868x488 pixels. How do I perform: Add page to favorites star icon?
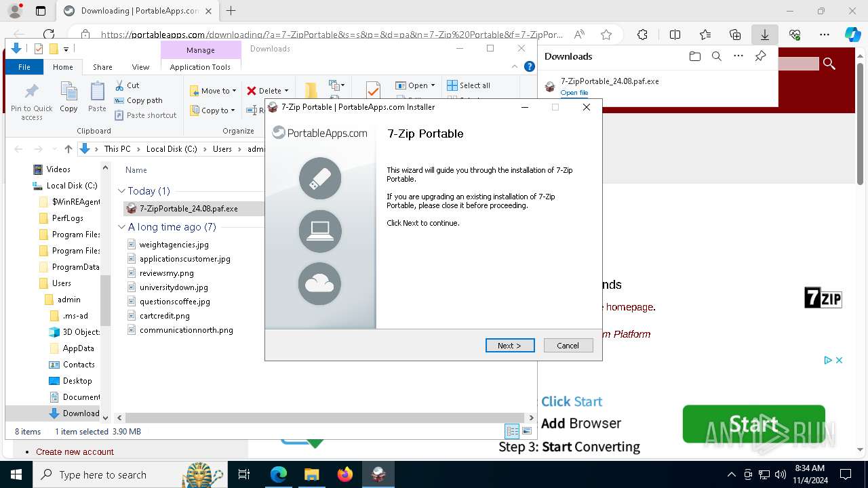(606, 35)
